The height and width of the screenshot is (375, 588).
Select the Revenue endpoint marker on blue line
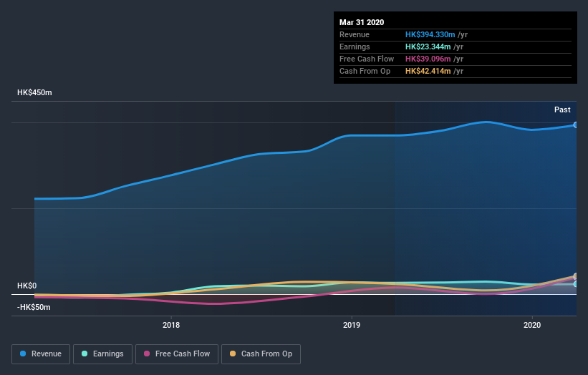point(576,125)
